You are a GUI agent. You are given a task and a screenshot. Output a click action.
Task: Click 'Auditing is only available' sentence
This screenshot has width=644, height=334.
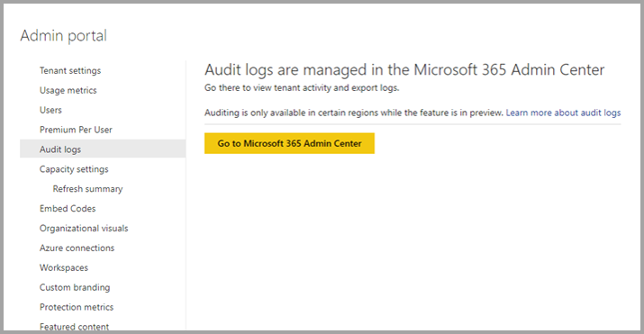(354, 113)
